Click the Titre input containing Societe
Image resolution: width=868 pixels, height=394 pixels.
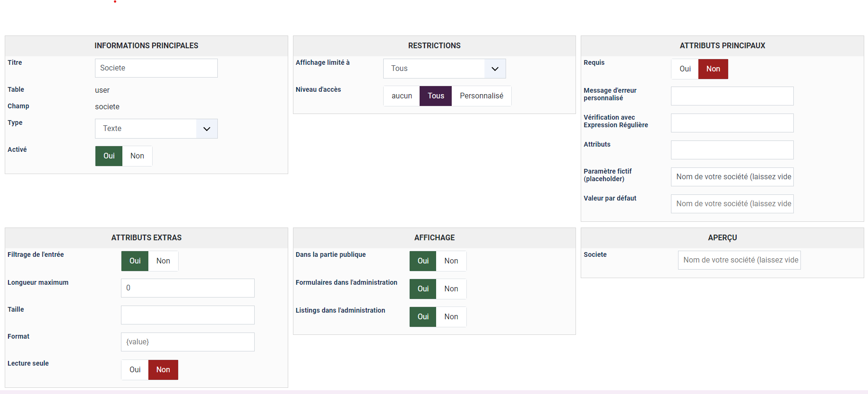(156, 68)
